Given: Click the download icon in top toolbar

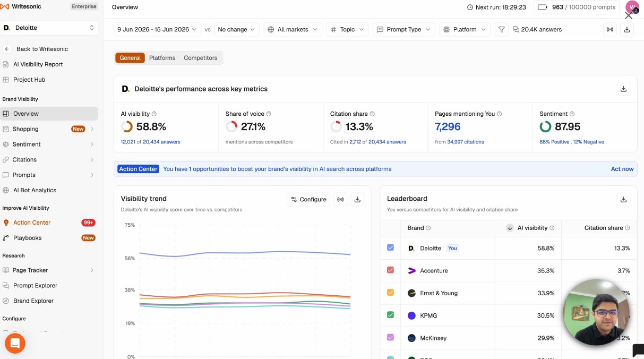Looking at the screenshot, I should pyautogui.click(x=627, y=30).
